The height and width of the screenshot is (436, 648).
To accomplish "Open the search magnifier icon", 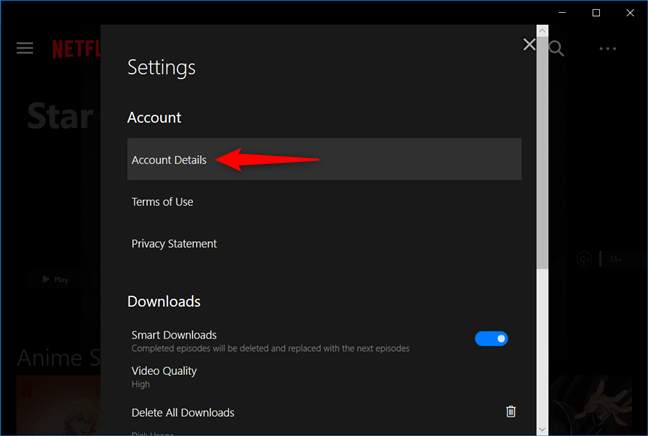I will point(556,48).
